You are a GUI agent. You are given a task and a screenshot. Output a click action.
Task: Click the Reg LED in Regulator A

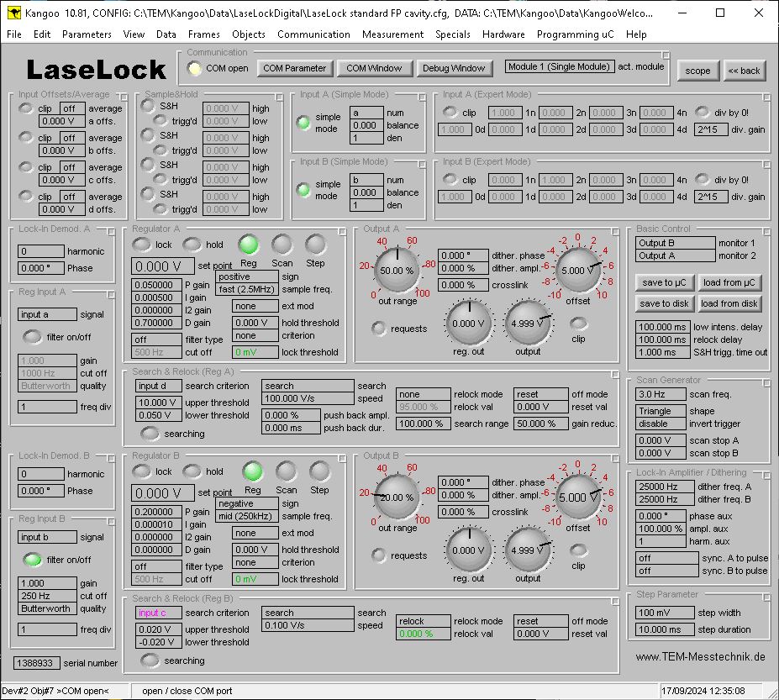[248, 245]
